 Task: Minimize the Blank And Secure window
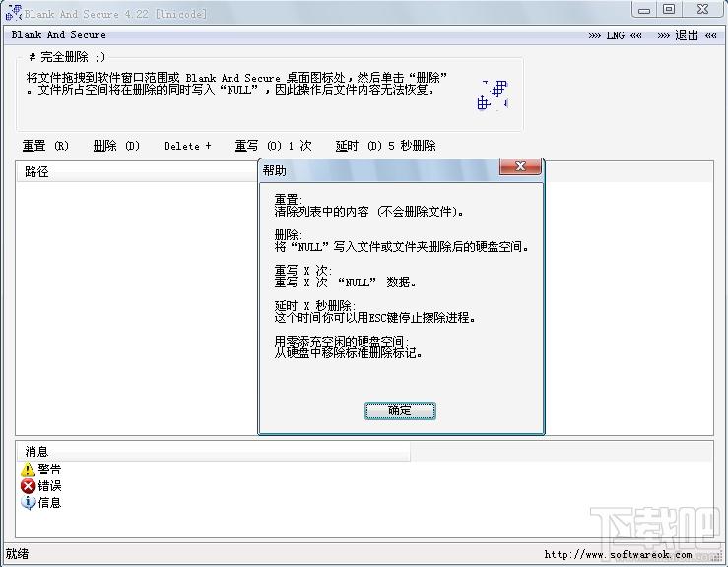pyautogui.click(x=644, y=9)
